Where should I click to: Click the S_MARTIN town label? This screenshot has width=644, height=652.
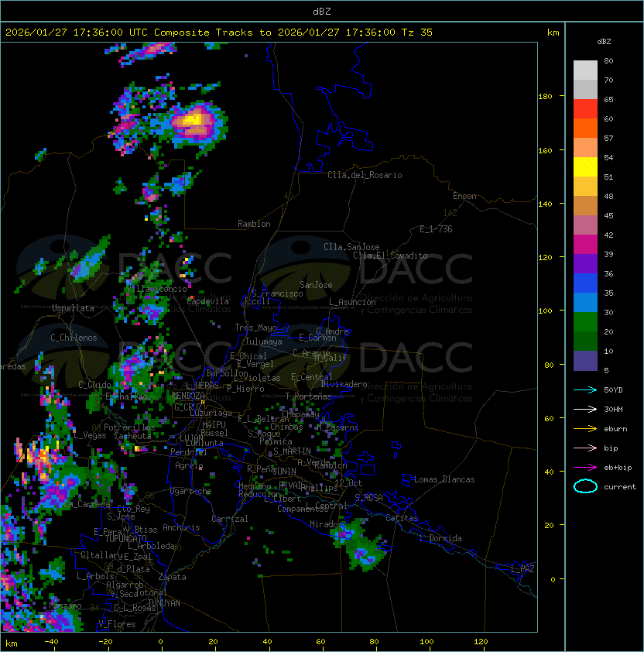click(x=292, y=451)
